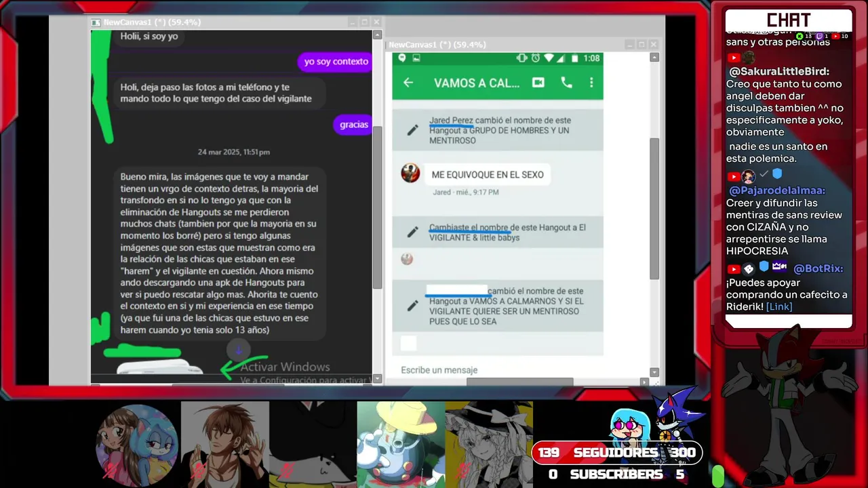Click the wifi icon in phone status bar
868x488 pixels.
point(549,58)
